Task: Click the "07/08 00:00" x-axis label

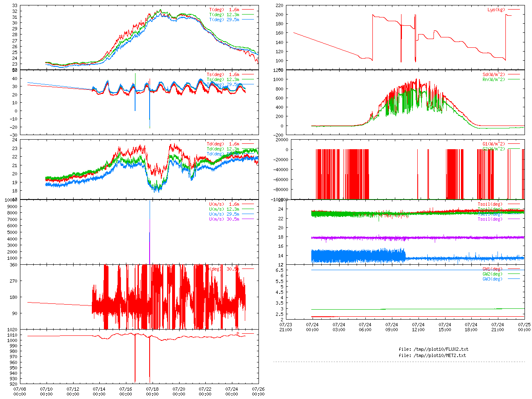Action: (20, 392)
